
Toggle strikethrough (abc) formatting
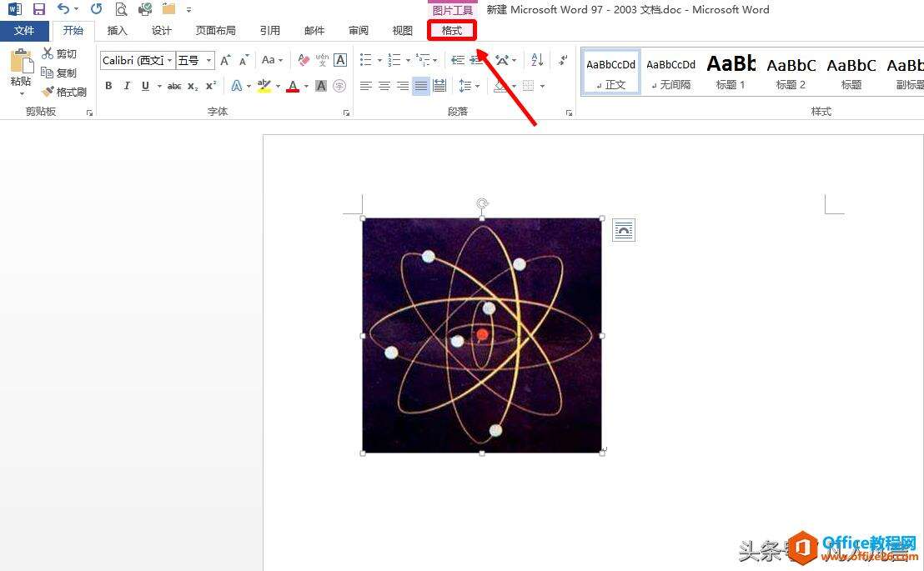coord(174,87)
